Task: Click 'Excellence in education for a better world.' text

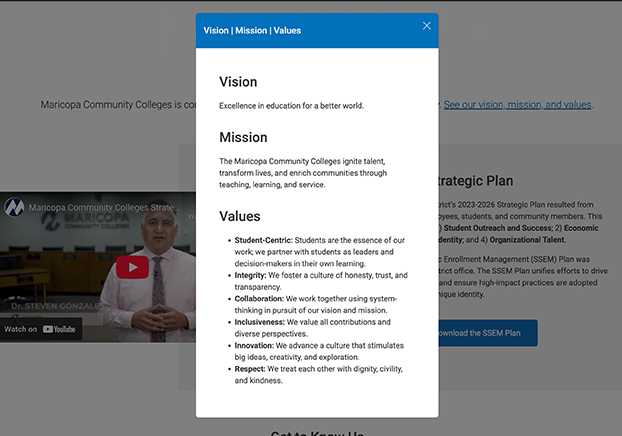Action: click(291, 106)
